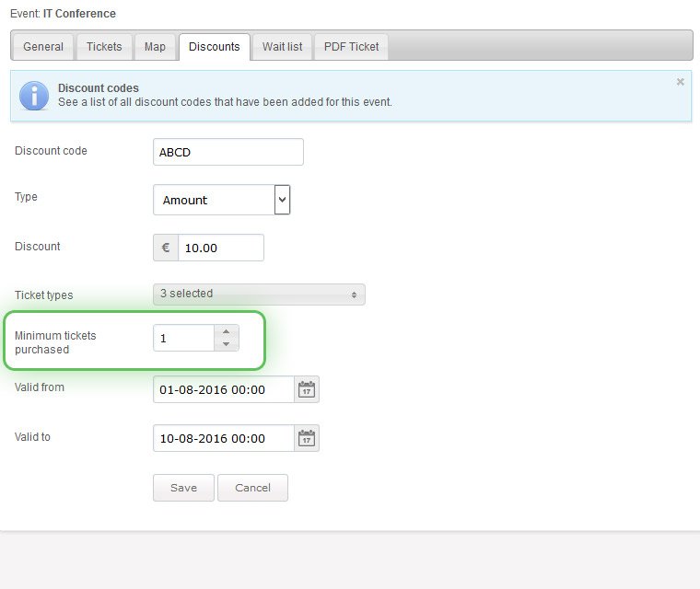Click the euro currency symbol addon
Screen dimensions: 700x589
point(166,248)
